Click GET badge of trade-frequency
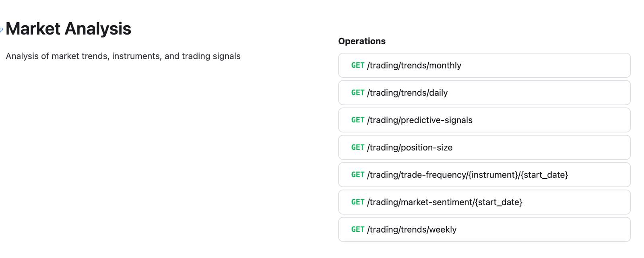Screen dimensions: 644x258 pos(357,175)
